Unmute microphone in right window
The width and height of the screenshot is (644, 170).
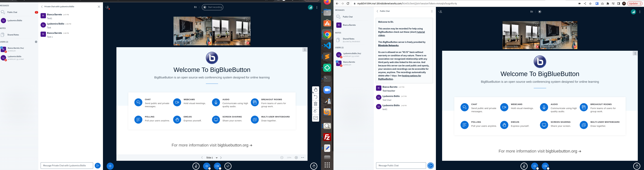(x=524, y=166)
